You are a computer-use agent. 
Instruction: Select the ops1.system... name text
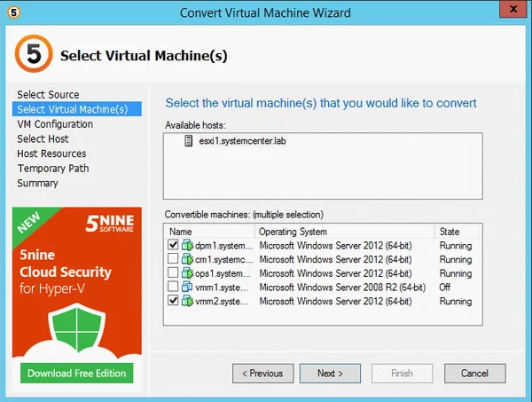pyautogui.click(x=223, y=273)
